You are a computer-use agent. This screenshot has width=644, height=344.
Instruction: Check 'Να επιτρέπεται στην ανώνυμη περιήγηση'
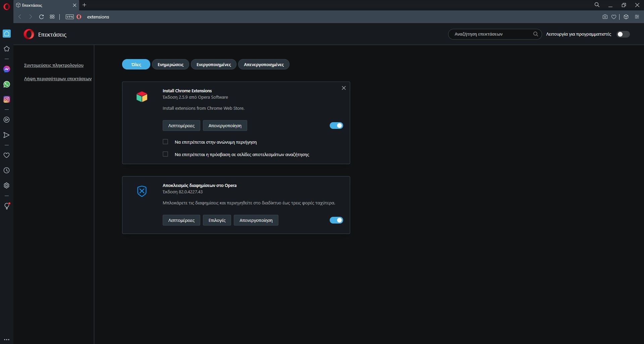(165, 142)
